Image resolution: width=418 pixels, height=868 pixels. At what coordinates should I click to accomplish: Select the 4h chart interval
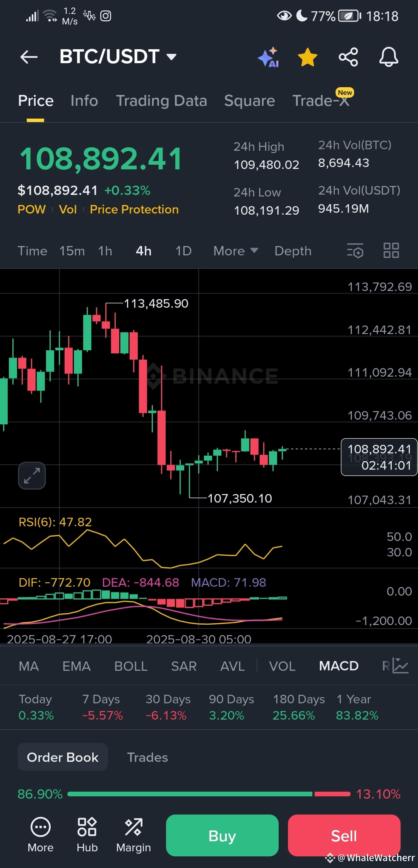coord(144,251)
